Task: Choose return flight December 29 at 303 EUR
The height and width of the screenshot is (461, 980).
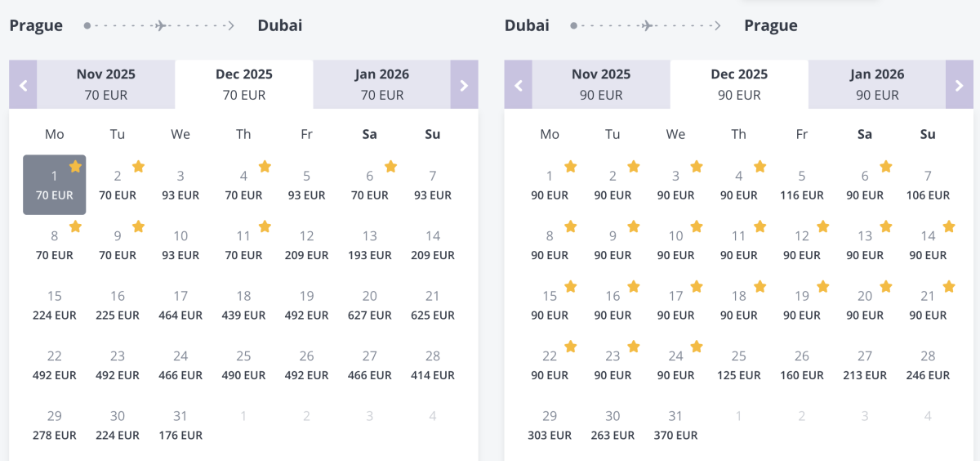Action: 550,425
